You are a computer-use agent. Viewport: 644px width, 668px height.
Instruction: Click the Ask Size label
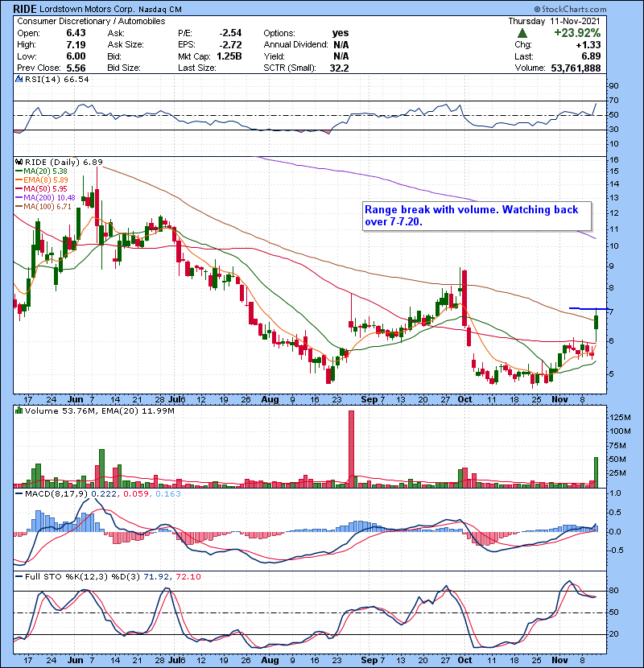point(126,45)
